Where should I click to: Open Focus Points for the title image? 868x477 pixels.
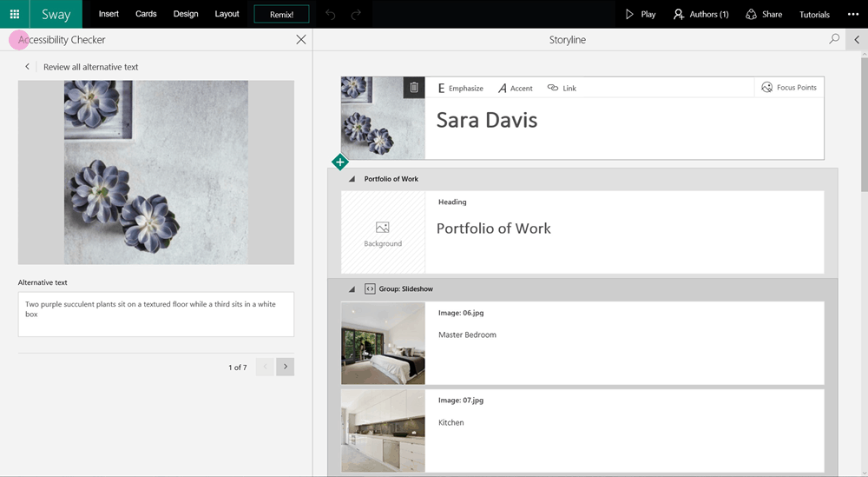pos(789,88)
